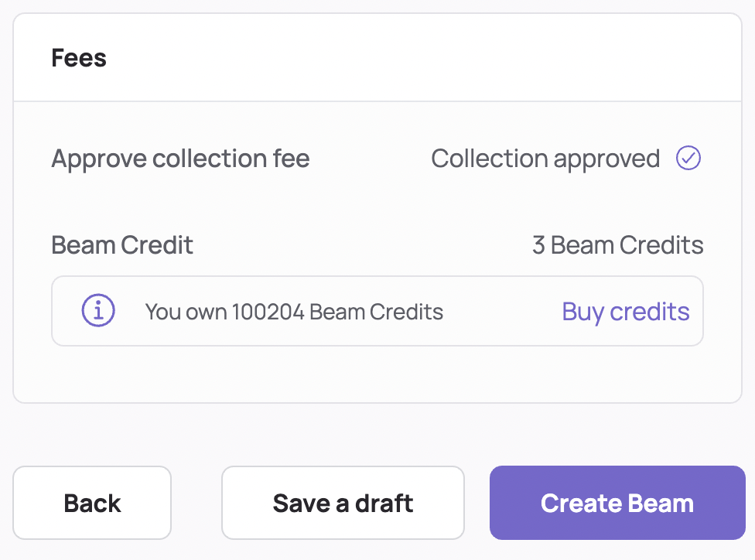The height and width of the screenshot is (560, 755).
Task: Click the Create Beam button
Action: (617, 503)
